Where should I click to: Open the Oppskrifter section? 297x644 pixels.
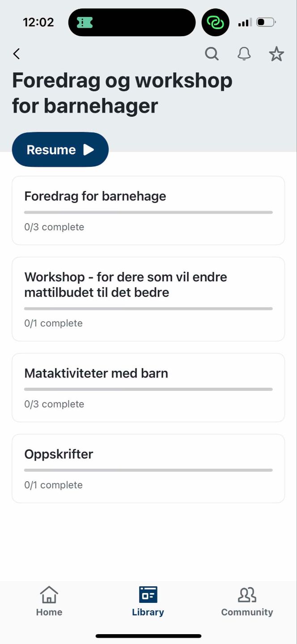point(148,469)
